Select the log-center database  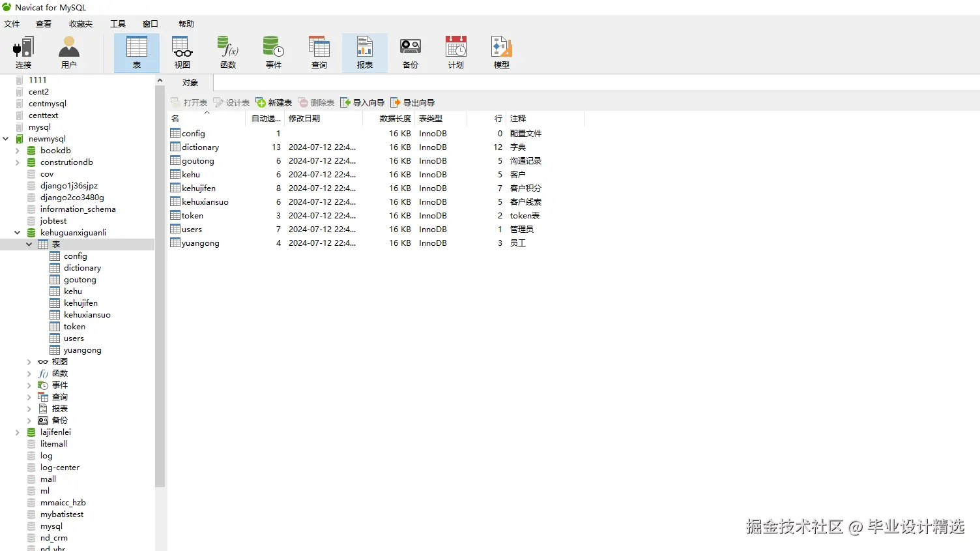[x=59, y=468]
